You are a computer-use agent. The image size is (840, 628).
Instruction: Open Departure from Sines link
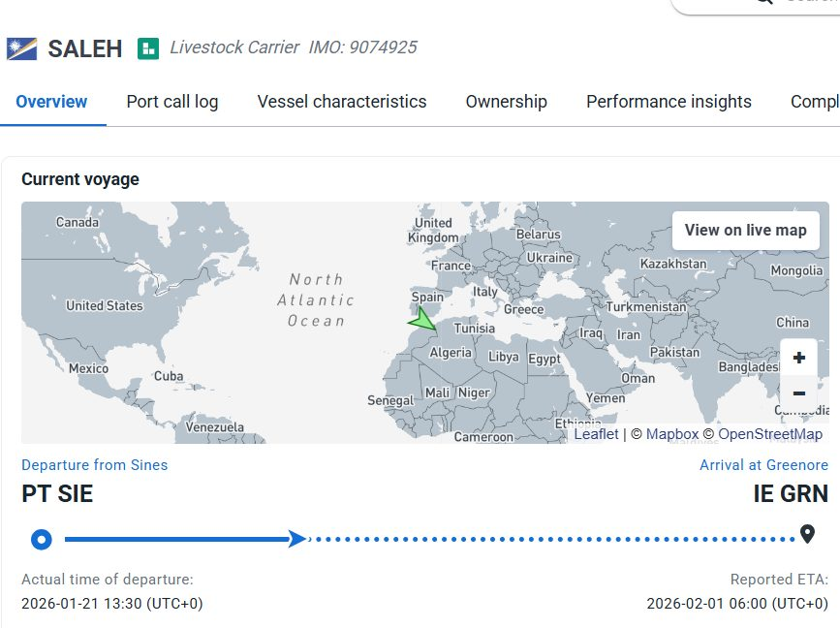[x=94, y=464]
